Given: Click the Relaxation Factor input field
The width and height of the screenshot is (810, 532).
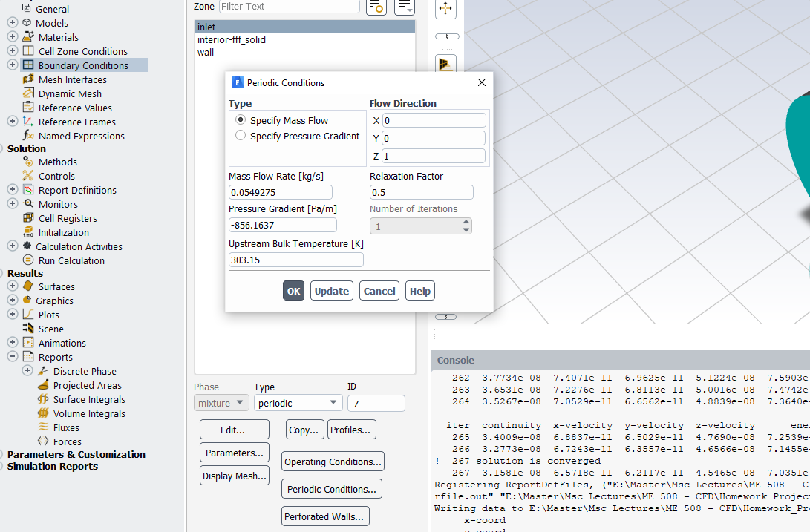Looking at the screenshot, I should coord(421,192).
